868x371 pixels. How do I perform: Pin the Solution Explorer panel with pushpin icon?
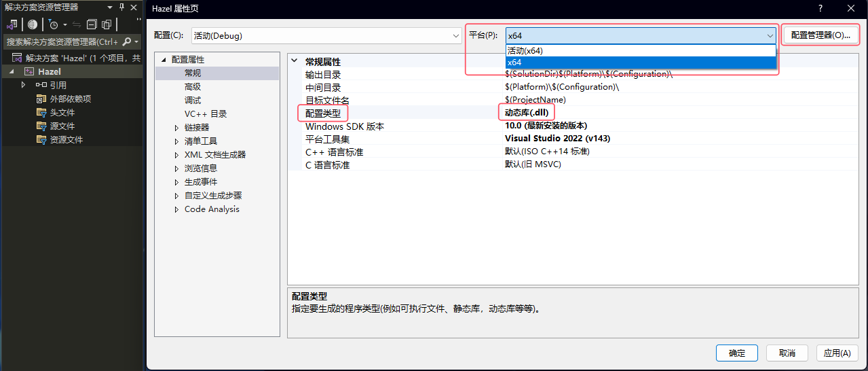[x=121, y=7]
